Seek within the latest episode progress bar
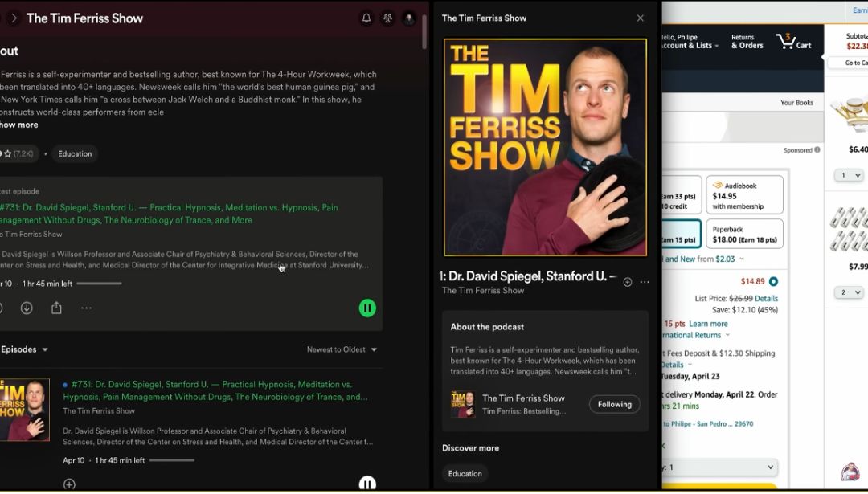Screen dimensions: 868x494 point(99,284)
